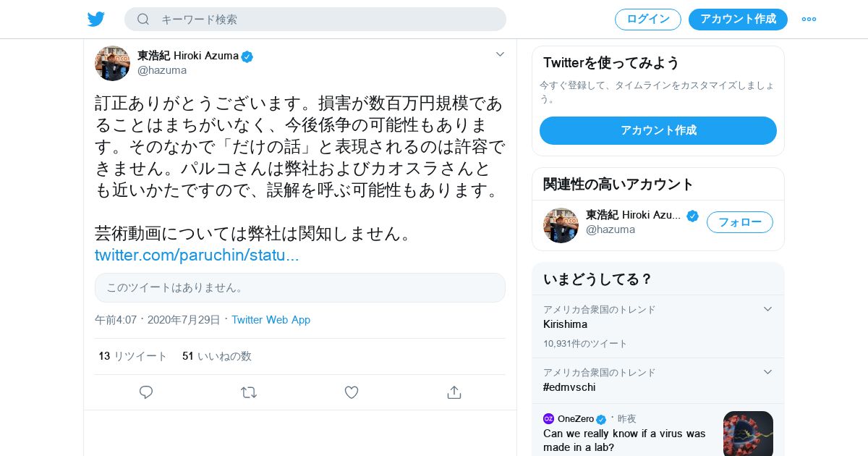Click the ログイン button
This screenshot has height=456, width=868.
point(647,20)
